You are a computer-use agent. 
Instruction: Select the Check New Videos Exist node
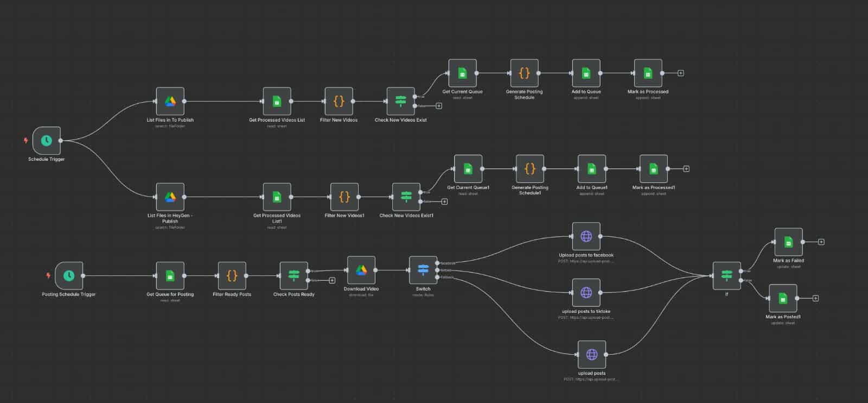point(400,102)
